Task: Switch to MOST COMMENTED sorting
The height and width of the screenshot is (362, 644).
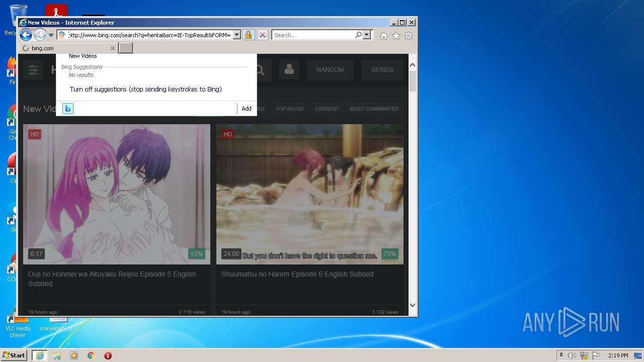Action: [x=374, y=109]
